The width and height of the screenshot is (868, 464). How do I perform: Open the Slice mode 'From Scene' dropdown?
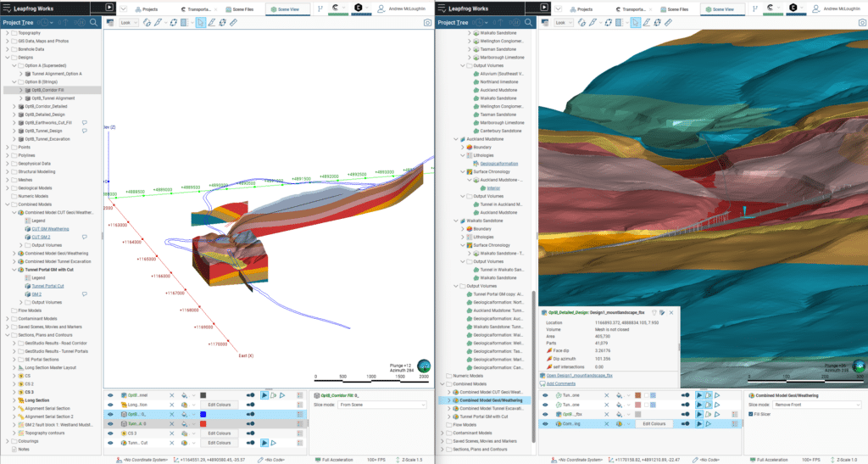[x=381, y=405]
